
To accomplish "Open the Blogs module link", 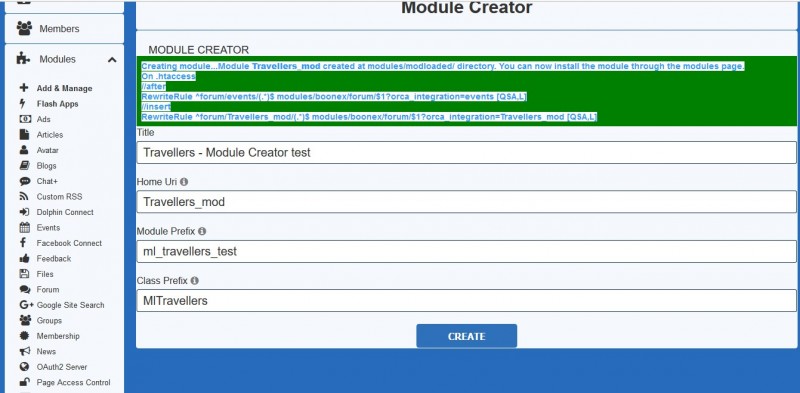I will tap(46, 166).
